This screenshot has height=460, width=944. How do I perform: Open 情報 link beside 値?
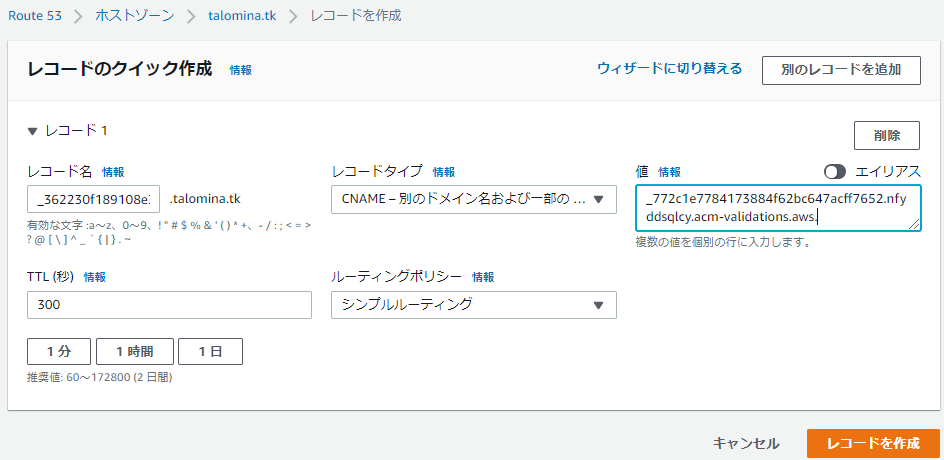(x=669, y=172)
